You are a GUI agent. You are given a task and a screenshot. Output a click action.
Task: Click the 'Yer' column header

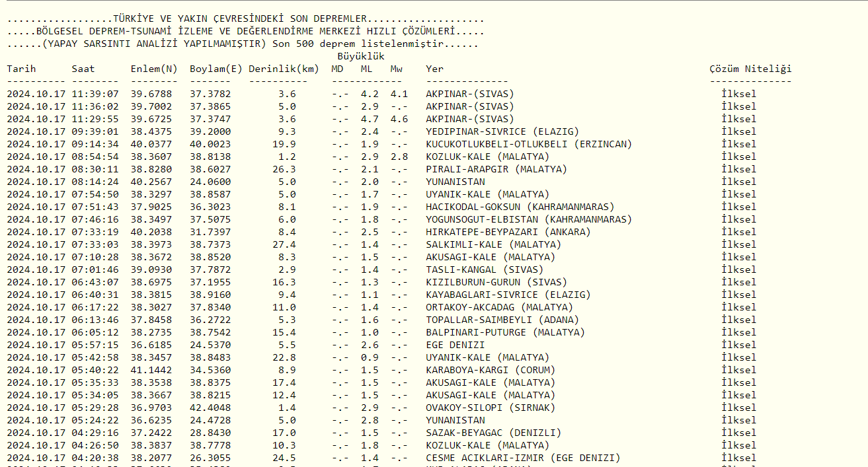(x=434, y=69)
